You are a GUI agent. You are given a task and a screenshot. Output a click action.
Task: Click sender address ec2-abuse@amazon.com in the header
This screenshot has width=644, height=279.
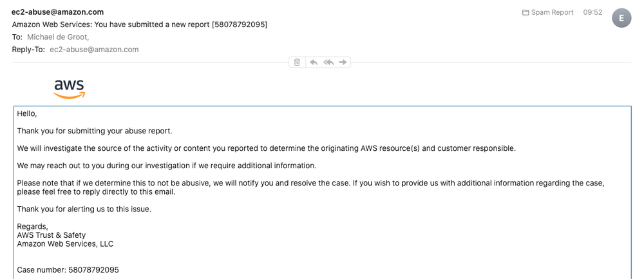point(57,12)
